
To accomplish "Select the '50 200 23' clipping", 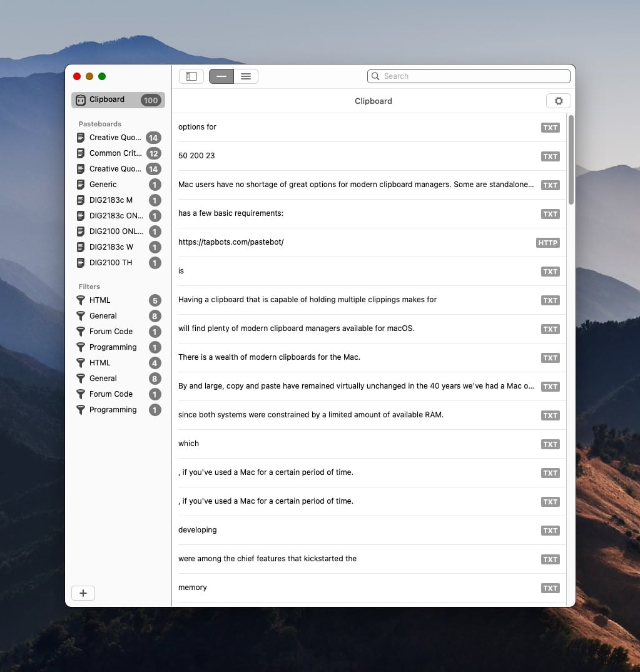I will coord(196,156).
